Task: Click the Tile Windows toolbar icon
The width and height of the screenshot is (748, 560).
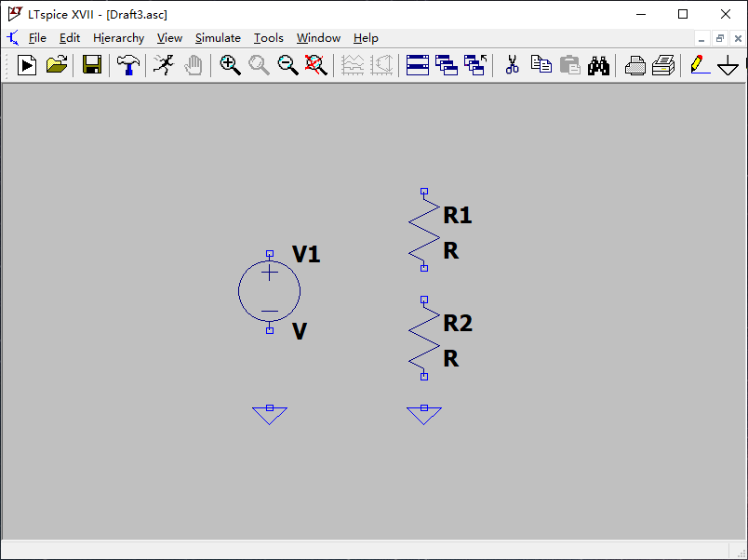Action: (x=418, y=65)
